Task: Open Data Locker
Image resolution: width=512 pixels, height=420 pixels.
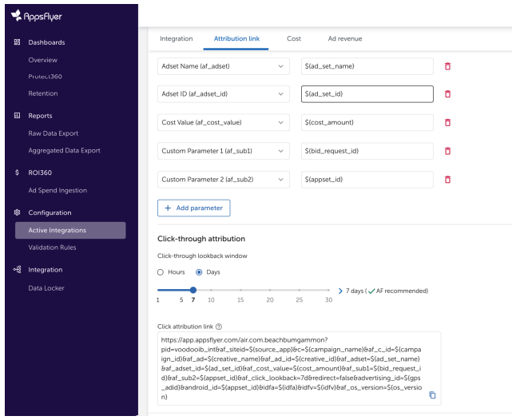Action: point(46,288)
